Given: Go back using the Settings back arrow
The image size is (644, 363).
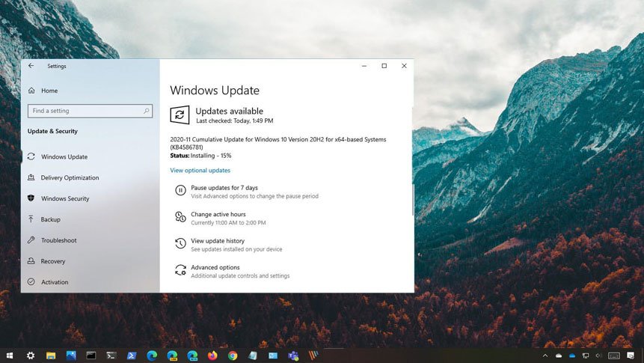Looking at the screenshot, I should [31, 66].
